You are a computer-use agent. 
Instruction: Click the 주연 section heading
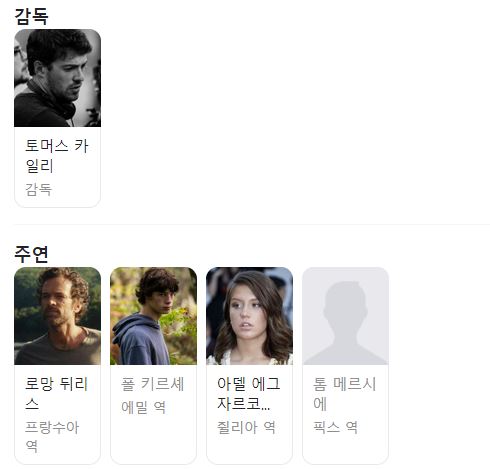31,254
